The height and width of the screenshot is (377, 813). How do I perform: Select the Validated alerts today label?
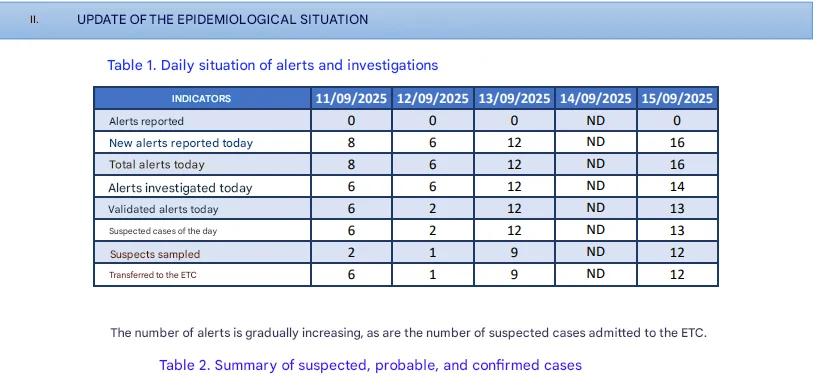pyautogui.click(x=163, y=210)
